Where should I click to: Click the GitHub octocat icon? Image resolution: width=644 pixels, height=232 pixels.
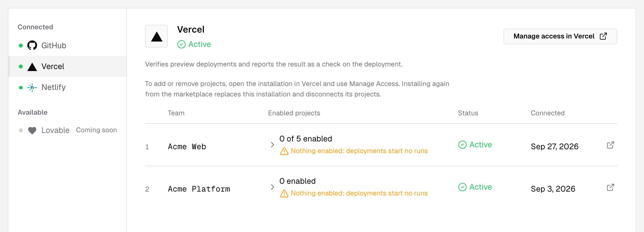click(x=32, y=45)
